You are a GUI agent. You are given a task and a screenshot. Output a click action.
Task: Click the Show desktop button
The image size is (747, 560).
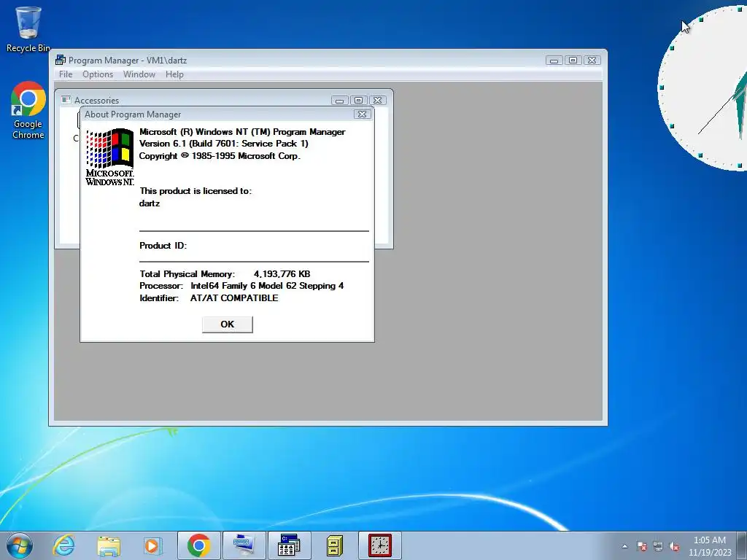(743, 545)
